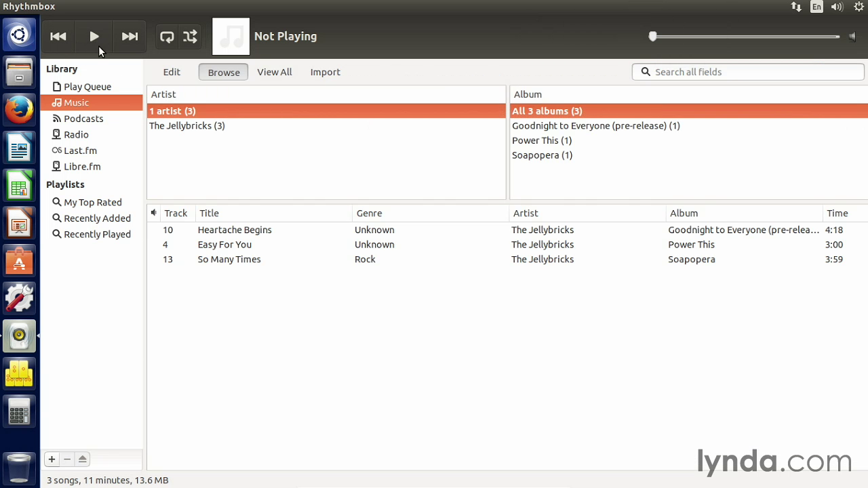868x488 pixels.
Task: Sort by Track column header
Action: [x=177, y=213]
